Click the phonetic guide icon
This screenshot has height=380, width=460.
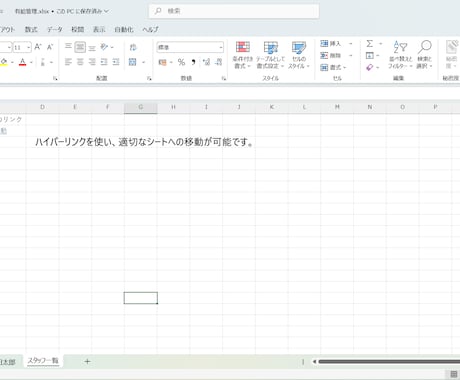click(43, 62)
